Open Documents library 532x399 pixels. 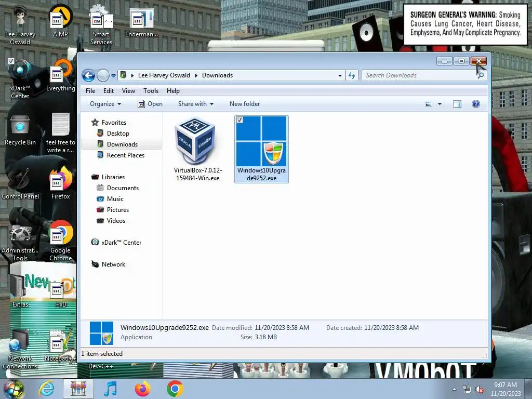pos(123,188)
